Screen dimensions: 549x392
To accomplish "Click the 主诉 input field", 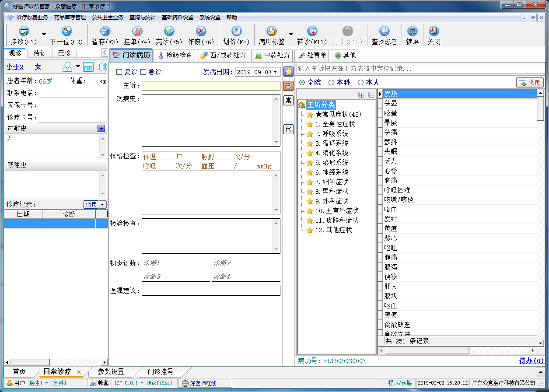I will pos(211,86).
